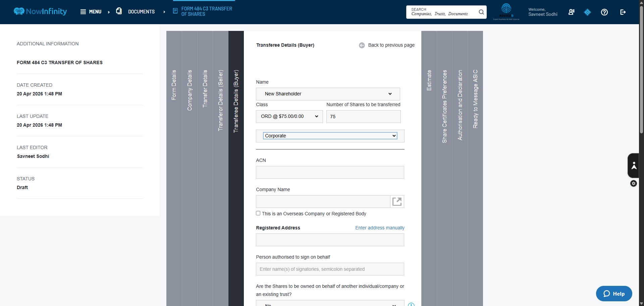
Task: Open the shares owned on behalf dropdown
Action: [x=330, y=303]
